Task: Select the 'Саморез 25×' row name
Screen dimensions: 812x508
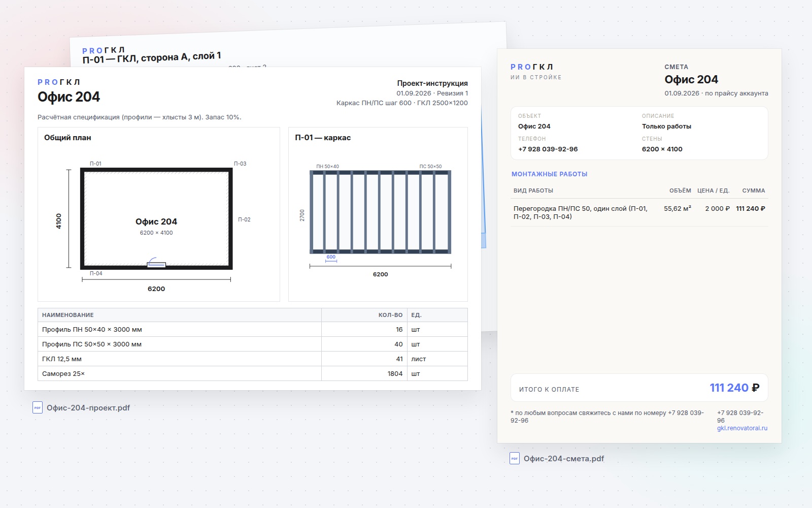Action: (63, 374)
